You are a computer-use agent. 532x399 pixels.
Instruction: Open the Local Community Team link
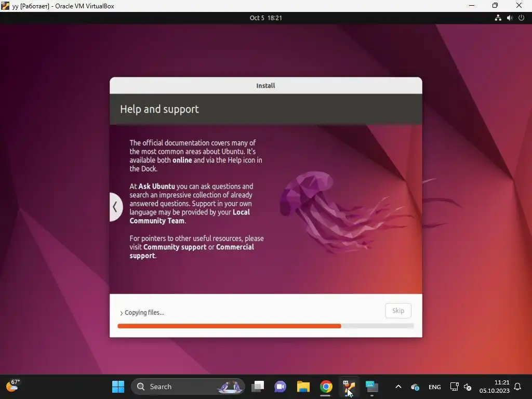[190, 217]
